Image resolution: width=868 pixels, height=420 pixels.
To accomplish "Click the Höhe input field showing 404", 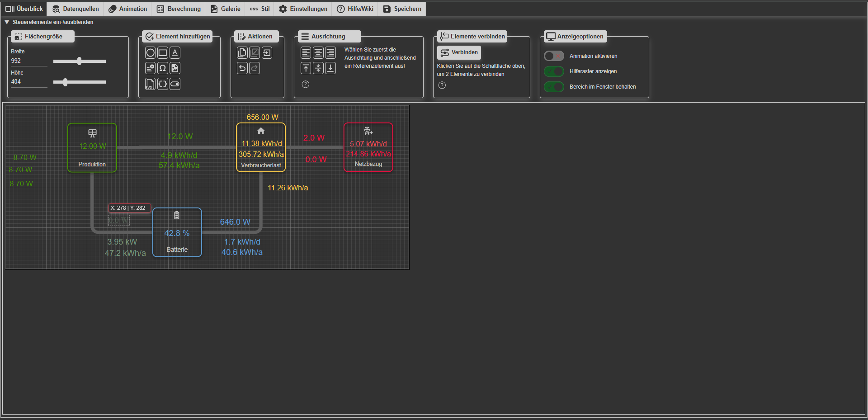I will [29, 82].
